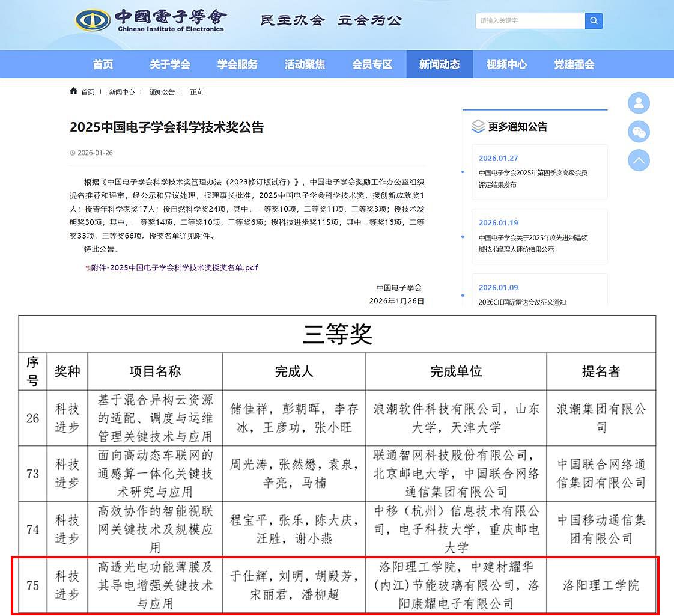Select the 新闻动态 navigation tab
This screenshot has width=674, height=616.
(439, 65)
